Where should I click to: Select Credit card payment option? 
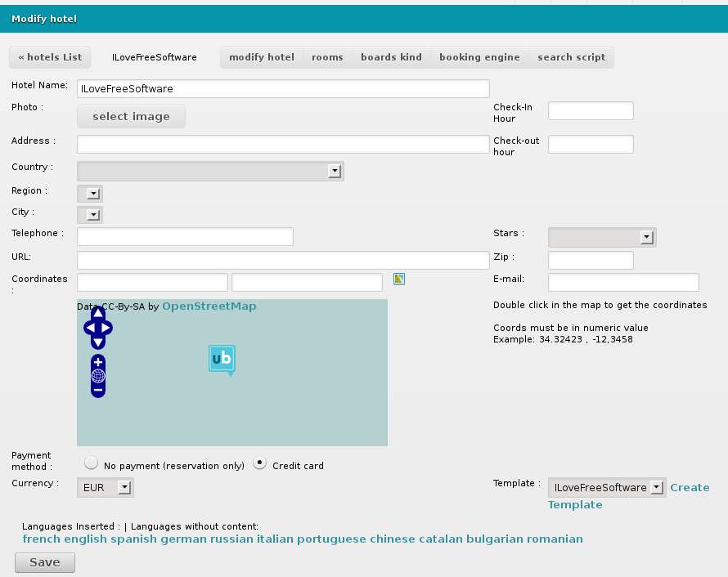(259, 463)
